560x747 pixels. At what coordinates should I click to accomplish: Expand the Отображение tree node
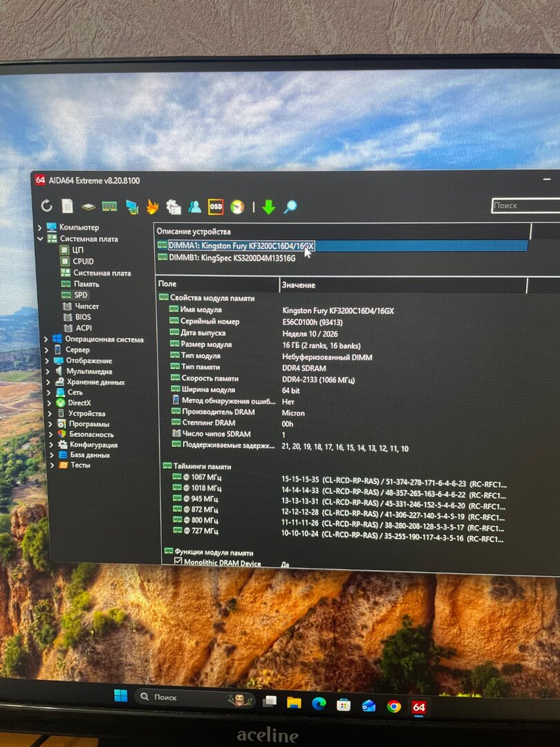pos(47,360)
